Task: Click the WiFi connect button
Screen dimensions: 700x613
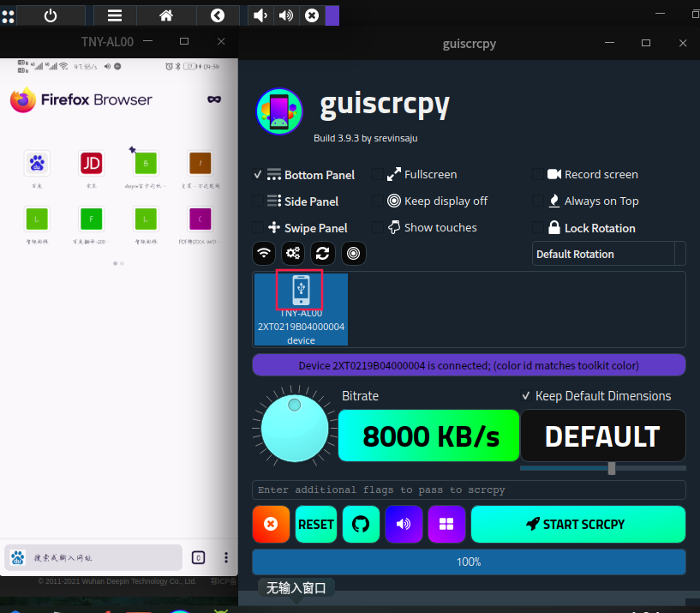Action: [264, 253]
